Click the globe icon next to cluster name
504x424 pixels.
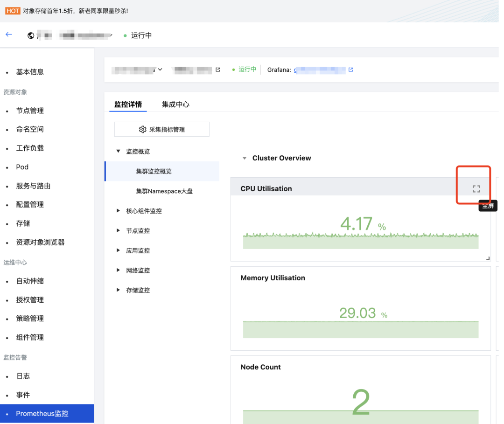[x=31, y=35]
